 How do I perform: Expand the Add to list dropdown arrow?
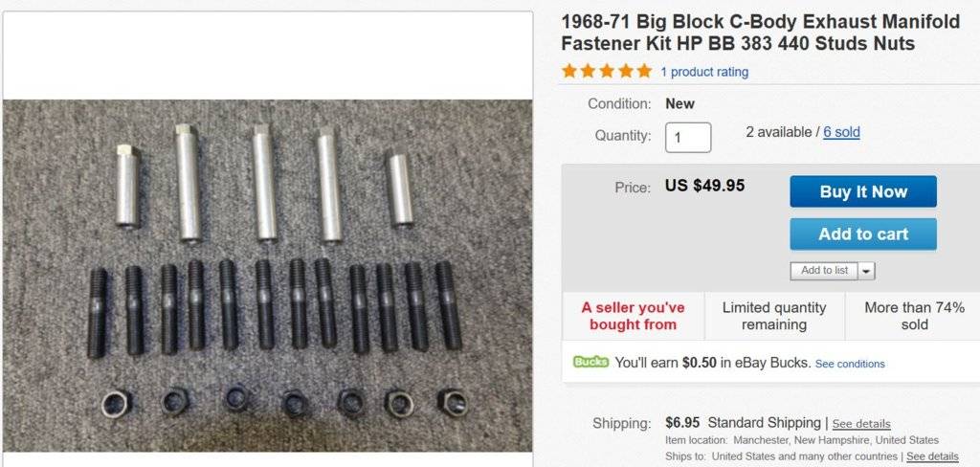pos(867,271)
